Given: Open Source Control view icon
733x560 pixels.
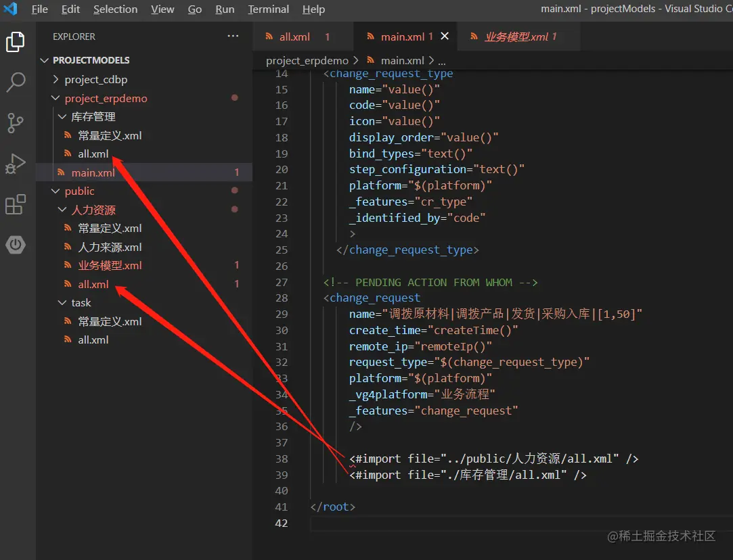Looking at the screenshot, I should click(x=16, y=123).
